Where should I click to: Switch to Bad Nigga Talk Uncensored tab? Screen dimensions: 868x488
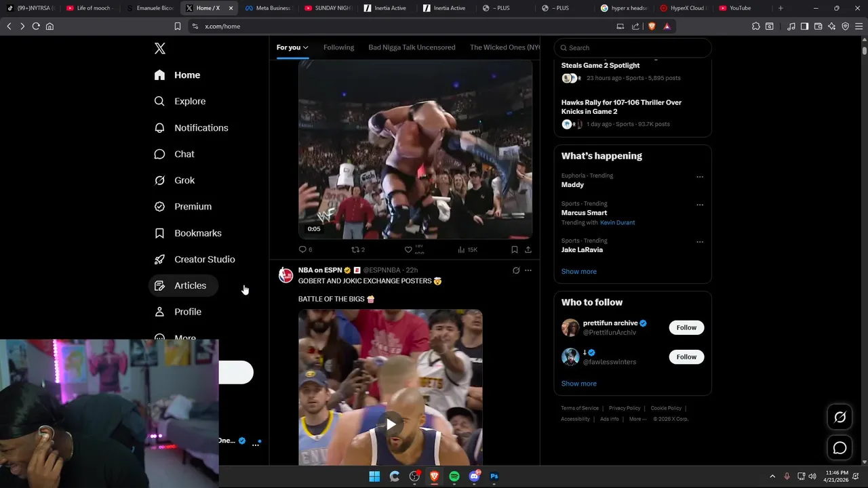pyautogui.click(x=412, y=47)
